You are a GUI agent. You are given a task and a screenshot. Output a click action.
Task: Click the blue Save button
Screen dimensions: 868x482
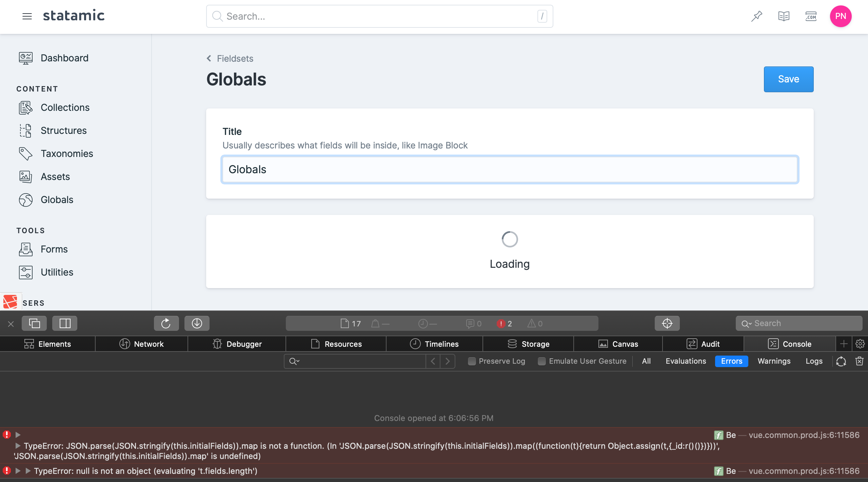coord(789,79)
